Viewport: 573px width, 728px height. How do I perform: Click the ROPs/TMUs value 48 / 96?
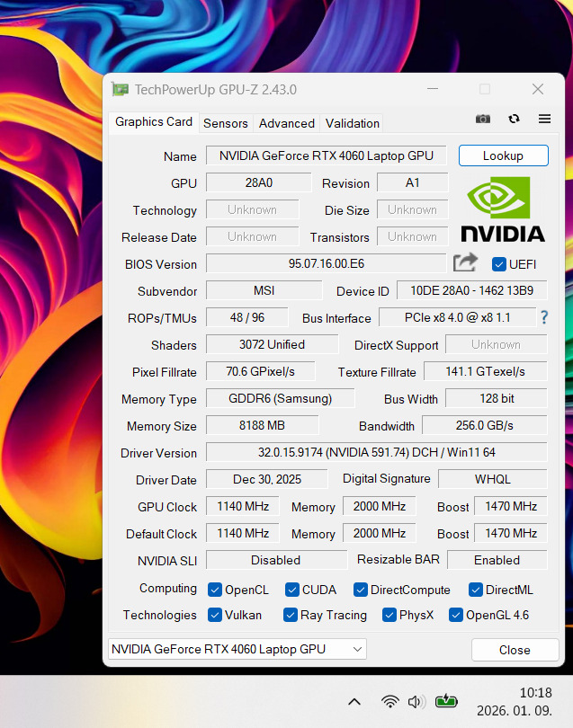247,317
